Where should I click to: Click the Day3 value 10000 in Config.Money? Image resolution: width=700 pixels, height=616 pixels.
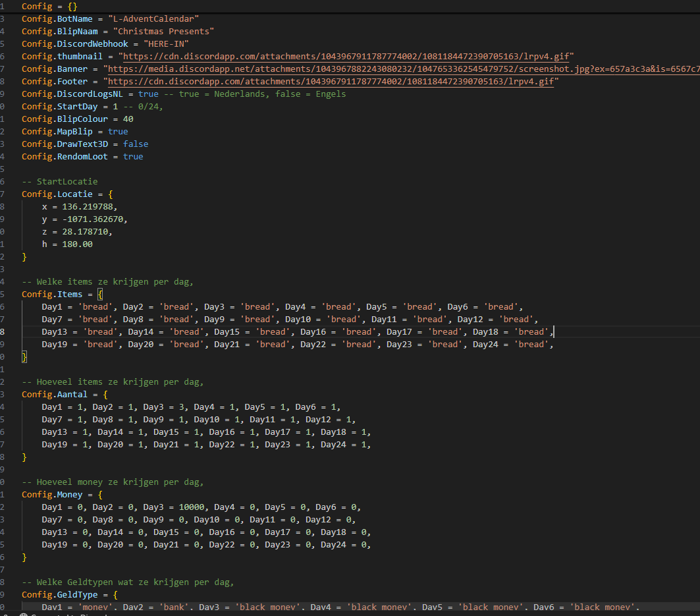coord(192,507)
